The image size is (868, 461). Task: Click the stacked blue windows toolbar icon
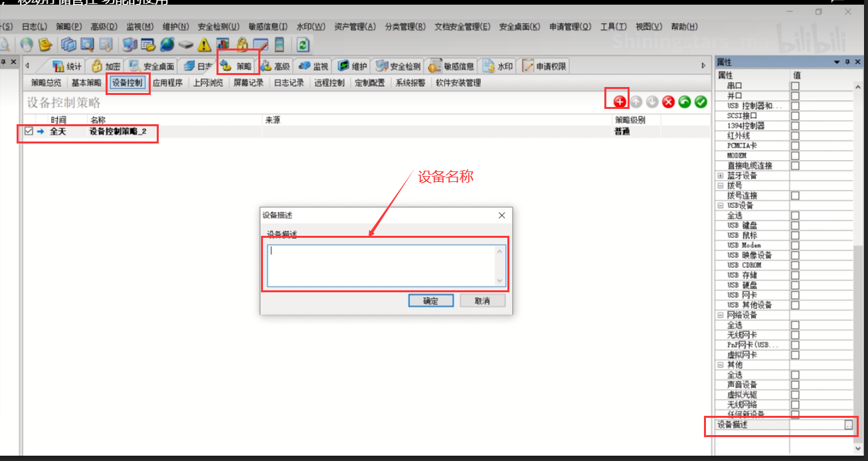point(68,45)
